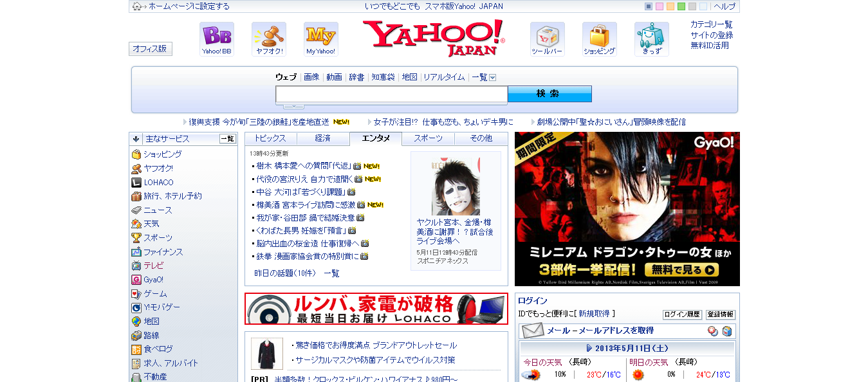The image size is (868, 382).
Task: Open the 新規取得 link
Action: click(594, 314)
